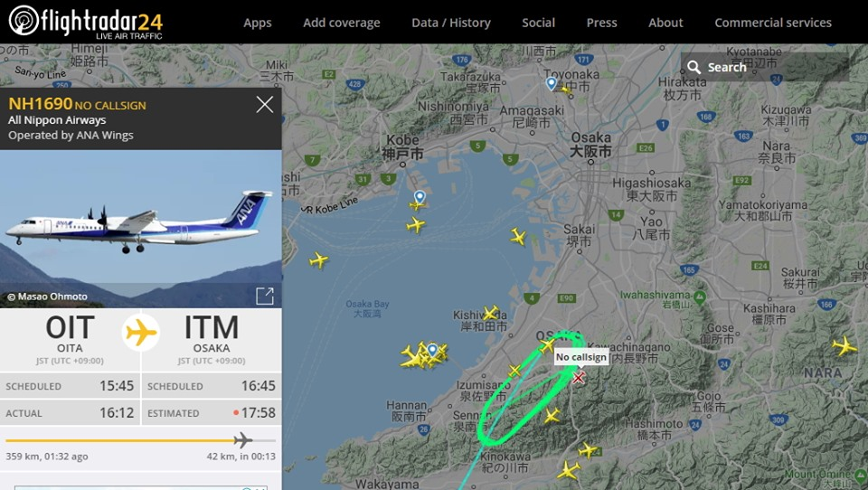868x490 pixels.
Task: Click into the Search input field
Action: click(x=765, y=68)
